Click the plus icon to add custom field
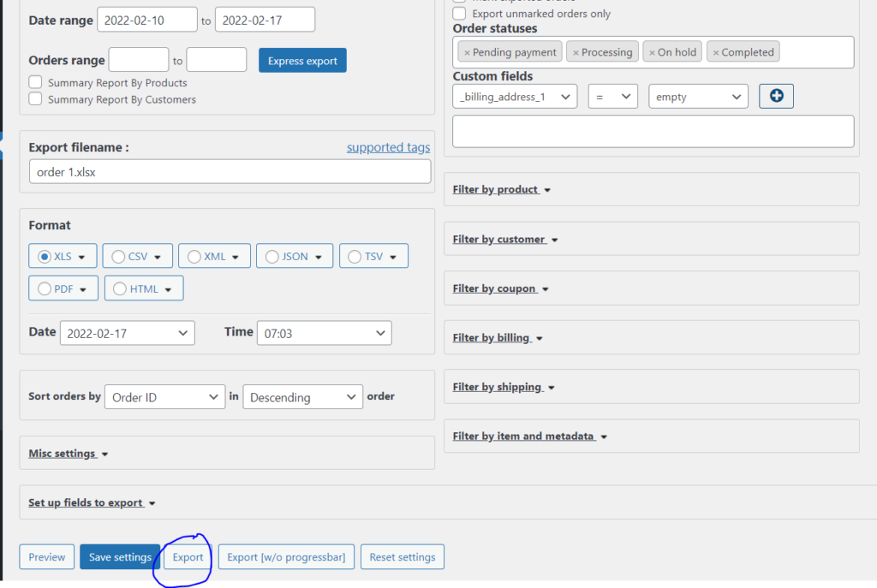Viewport: 877px width, 588px height. 776,96
